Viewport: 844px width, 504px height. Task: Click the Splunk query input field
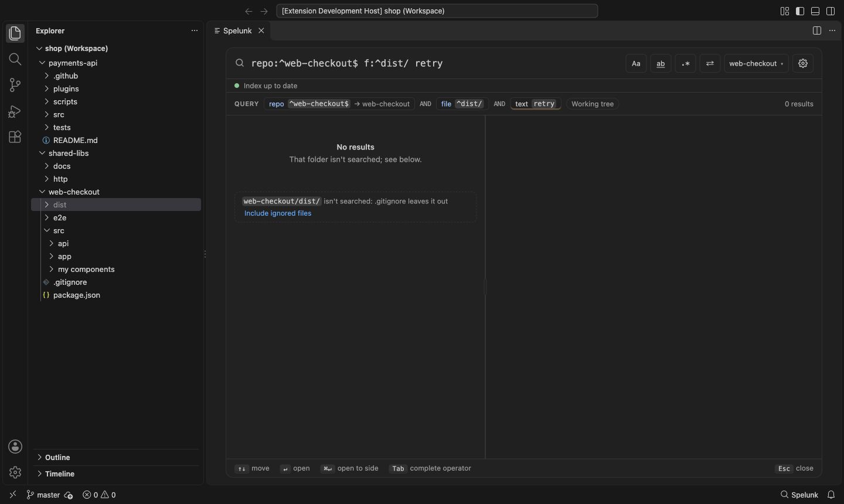[434, 63]
